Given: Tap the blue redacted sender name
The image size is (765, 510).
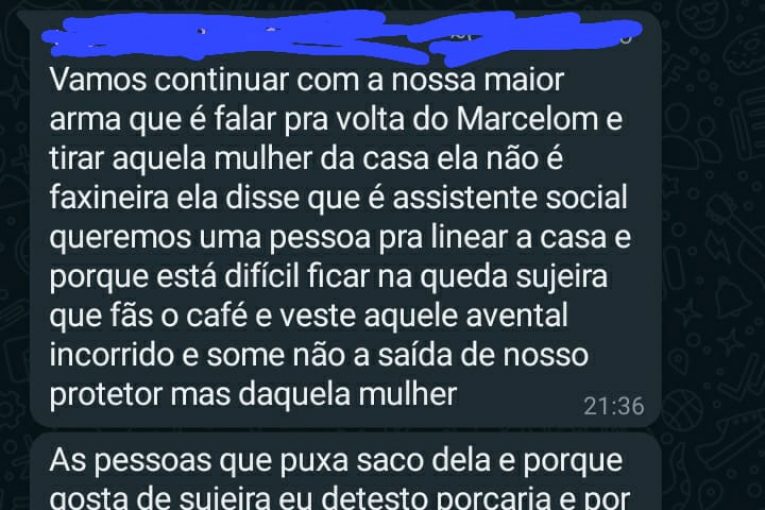Looking at the screenshot, I should 342,35.
